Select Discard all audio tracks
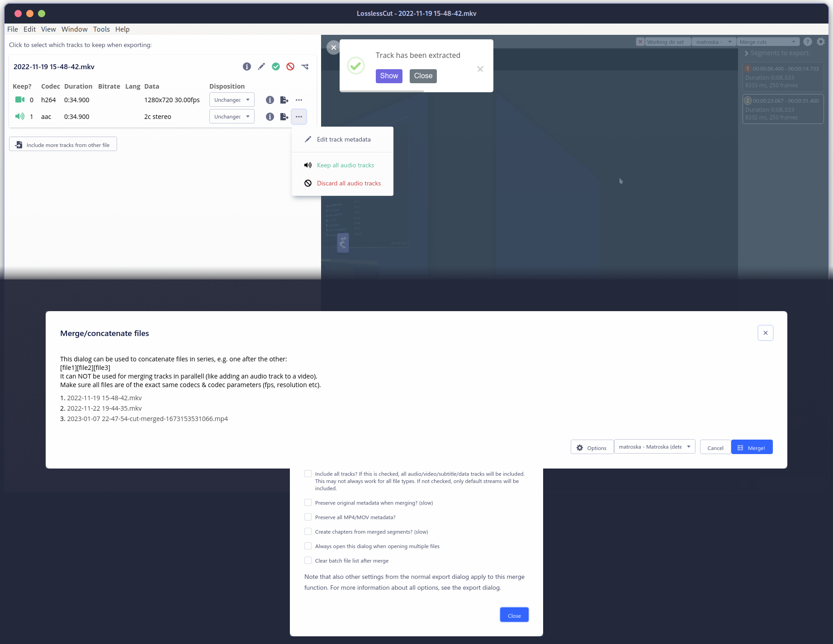The image size is (833, 644). point(342,183)
